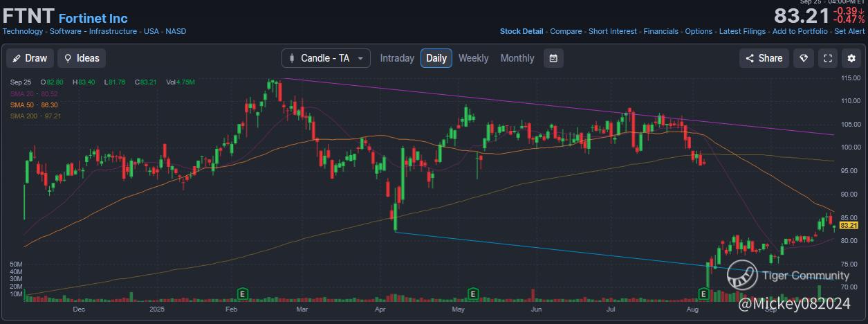Open the Software - Infrastructure industry link
Screen dimensions: 868x324
tap(93, 31)
